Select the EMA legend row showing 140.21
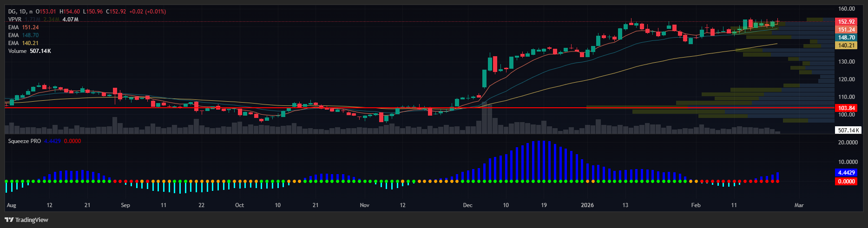Image resolution: width=868 pixels, height=228 pixels. 23,43
